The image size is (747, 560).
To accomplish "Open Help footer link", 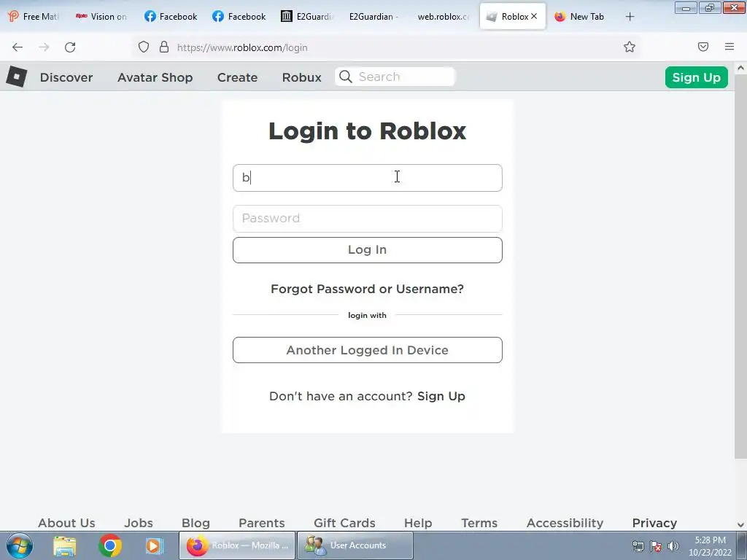I will click(x=418, y=523).
